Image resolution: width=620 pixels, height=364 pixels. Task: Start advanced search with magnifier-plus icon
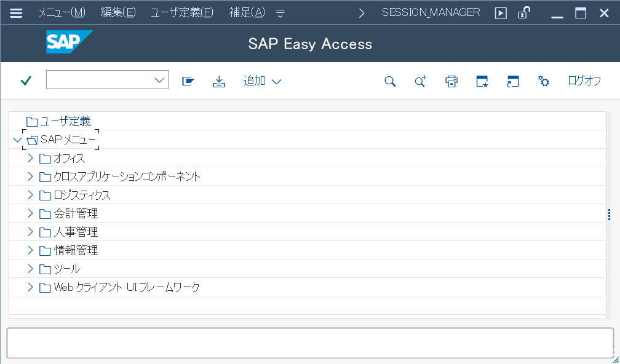click(420, 81)
